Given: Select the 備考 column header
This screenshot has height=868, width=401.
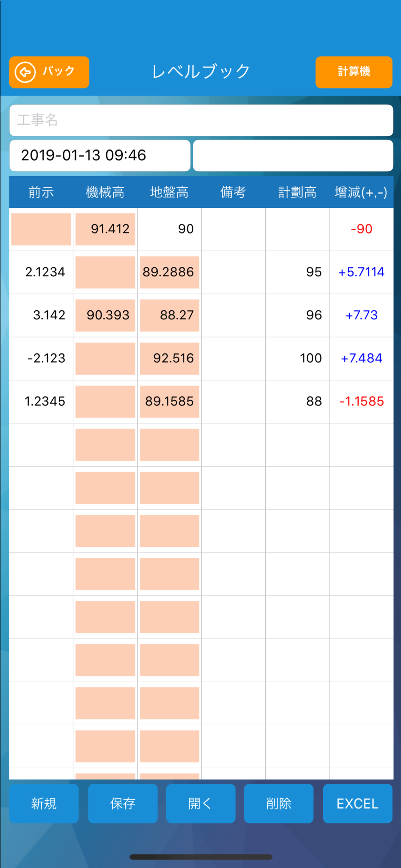Looking at the screenshot, I should click(233, 192).
